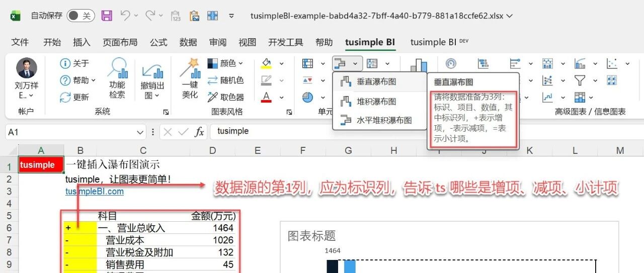This screenshot has width=644, height=273.
Task: Open the 文件 (File) menu
Action: (20, 42)
